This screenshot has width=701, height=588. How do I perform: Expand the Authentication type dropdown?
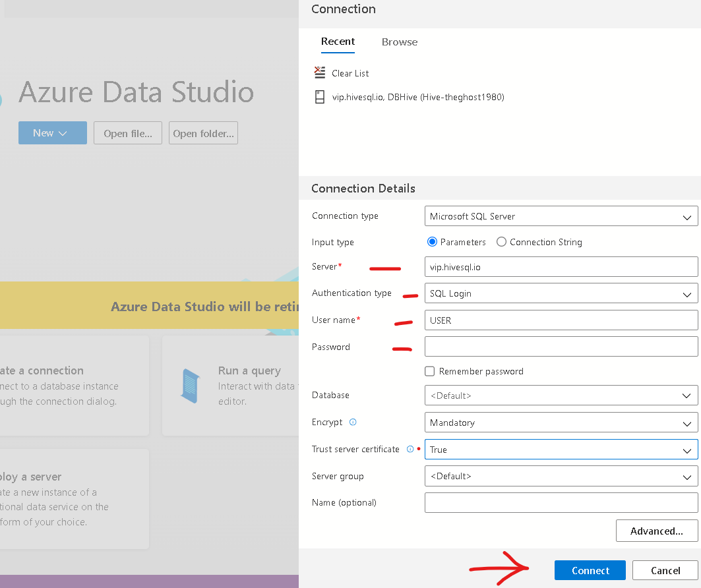pyautogui.click(x=561, y=293)
